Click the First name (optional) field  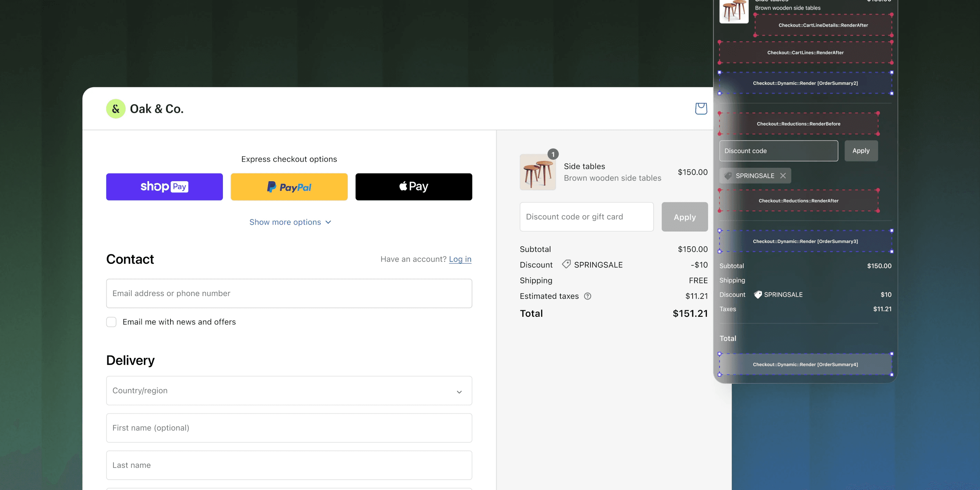coord(289,428)
